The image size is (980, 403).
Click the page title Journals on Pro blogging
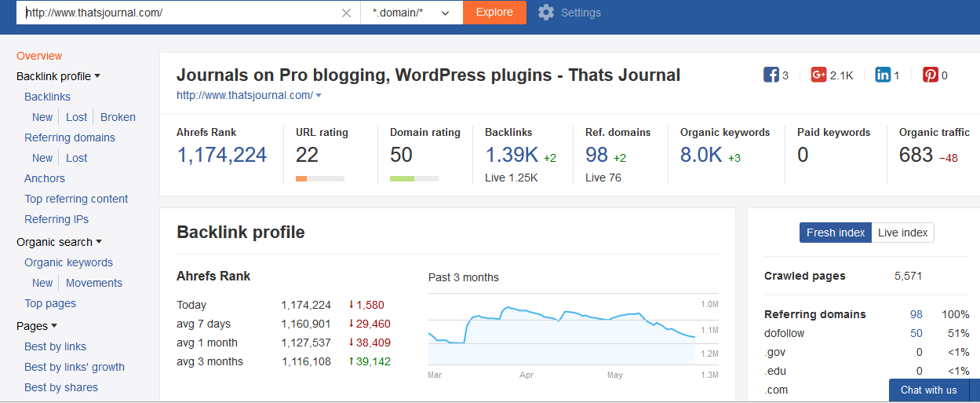[x=428, y=75]
